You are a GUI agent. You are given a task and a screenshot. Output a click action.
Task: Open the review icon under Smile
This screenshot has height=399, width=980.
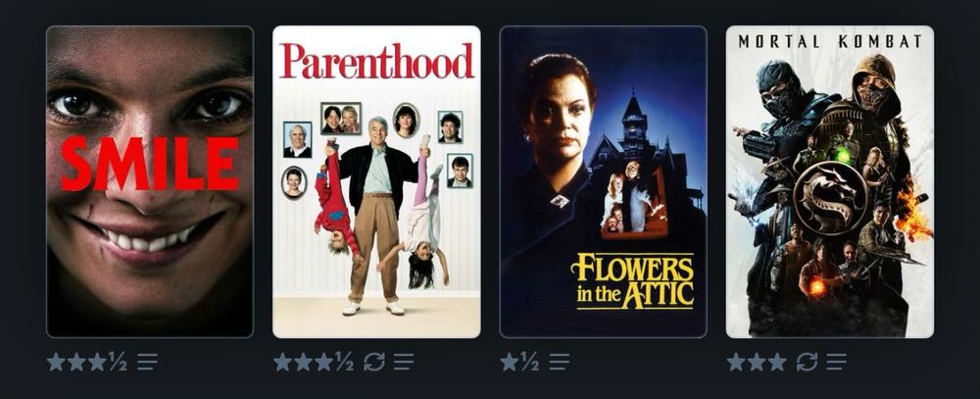147,362
